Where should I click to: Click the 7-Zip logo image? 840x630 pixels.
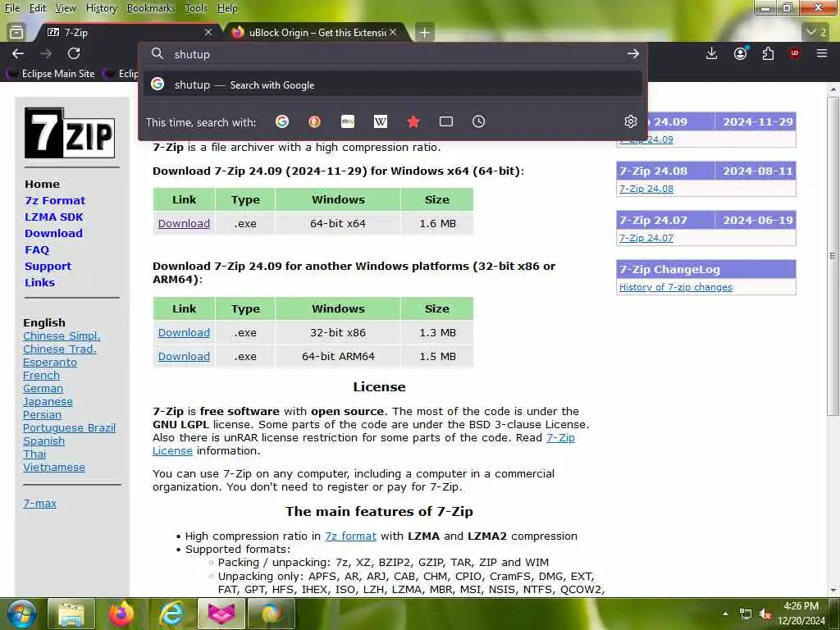70,133
